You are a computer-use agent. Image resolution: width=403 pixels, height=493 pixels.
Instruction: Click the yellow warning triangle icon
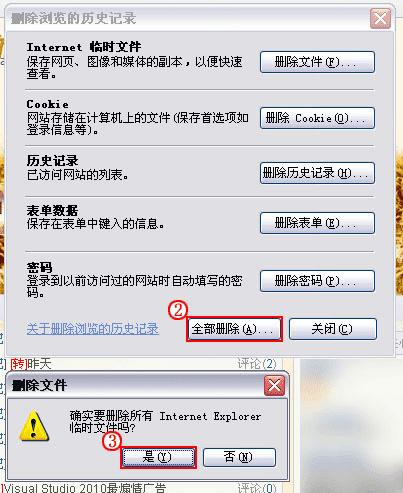(34, 426)
